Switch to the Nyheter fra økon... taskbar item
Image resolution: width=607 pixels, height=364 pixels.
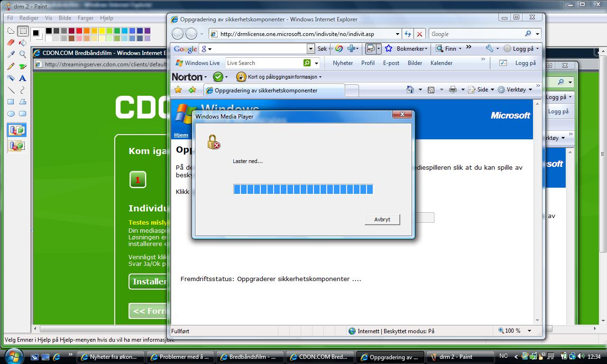[110, 357]
